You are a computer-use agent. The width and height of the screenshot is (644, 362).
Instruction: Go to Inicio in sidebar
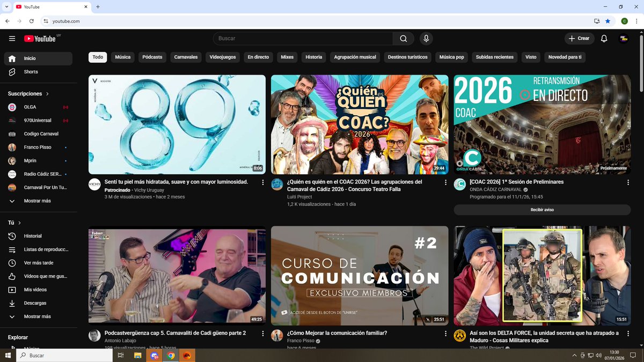[x=38, y=58]
